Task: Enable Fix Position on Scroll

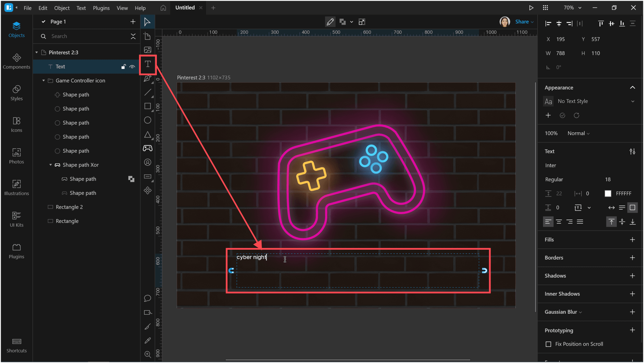Action: pos(548,344)
